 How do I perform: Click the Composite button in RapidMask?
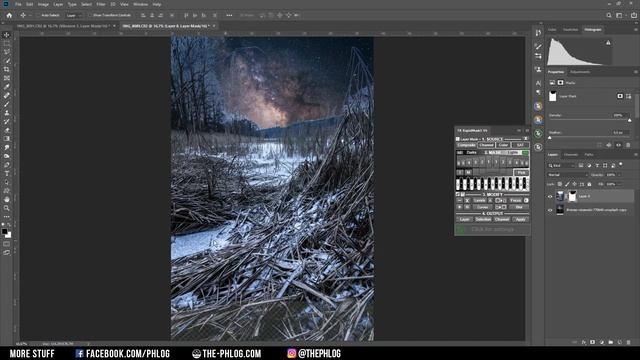pos(466,145)
